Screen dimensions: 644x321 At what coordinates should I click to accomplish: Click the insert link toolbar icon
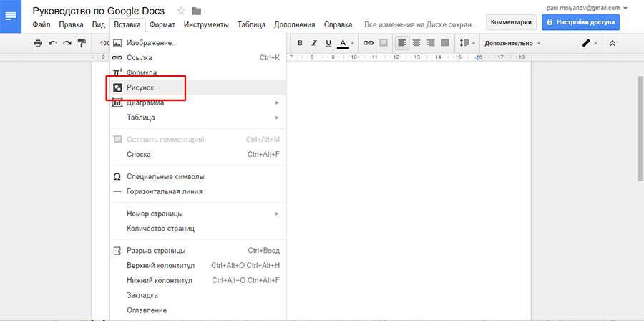pyautogui.click(x=368, y=43)
